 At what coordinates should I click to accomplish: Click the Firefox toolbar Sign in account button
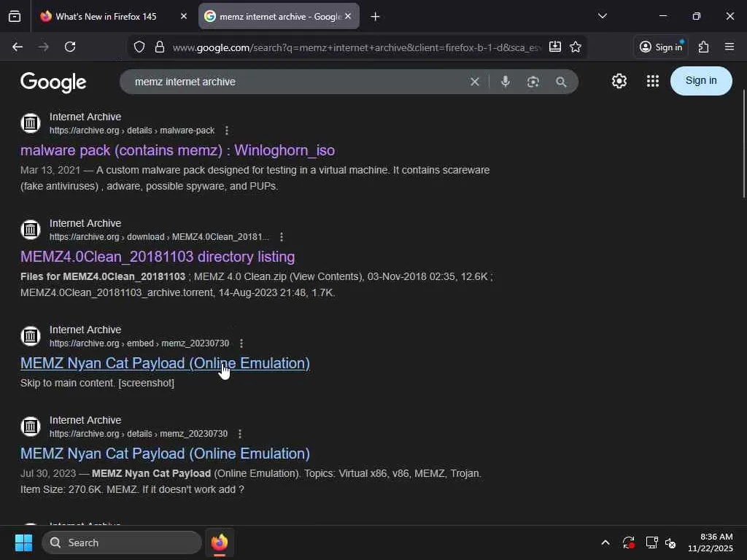click(661, 47)
